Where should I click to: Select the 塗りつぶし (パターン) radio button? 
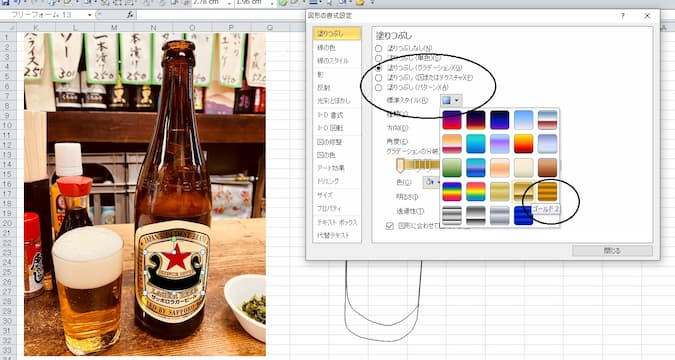click(378, 88)
